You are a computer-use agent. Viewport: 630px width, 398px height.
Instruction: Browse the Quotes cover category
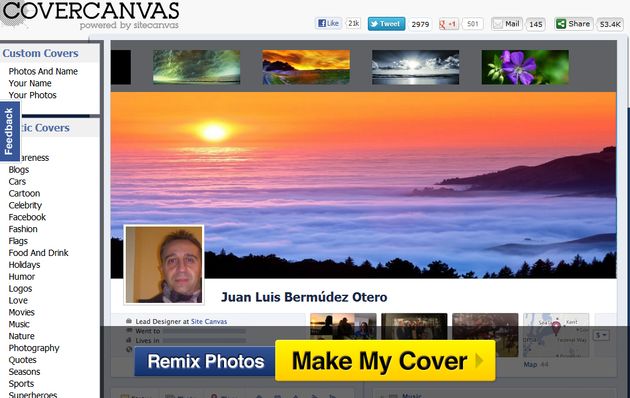pos(22,360)
